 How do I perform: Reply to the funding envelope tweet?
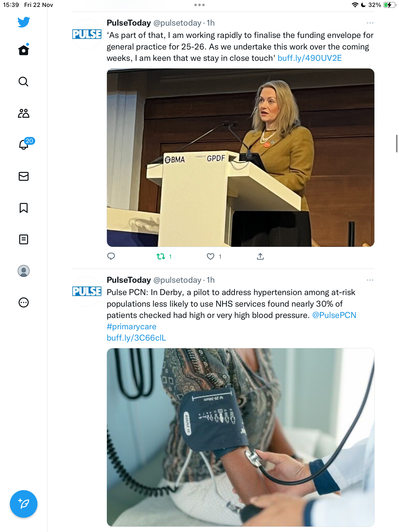[x=111, y=256]
